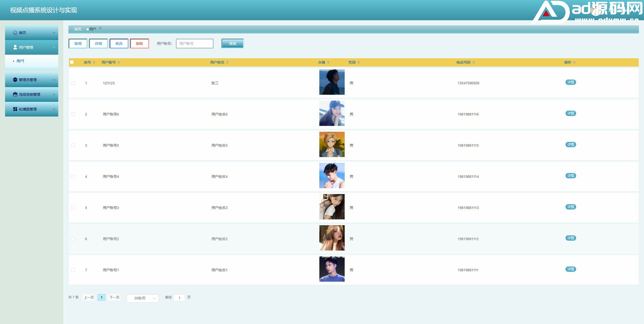Switch to the 首页 breadcrumb tab
This screenshot has height=324, width=644.
click(78, 29)
